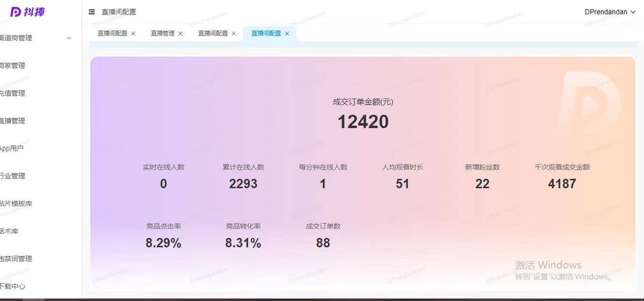Image resolution: width=644 pixels, height=301 pixels.
Task: Collapse the sidebar using the hamburger icon
Action: point(92,12)
